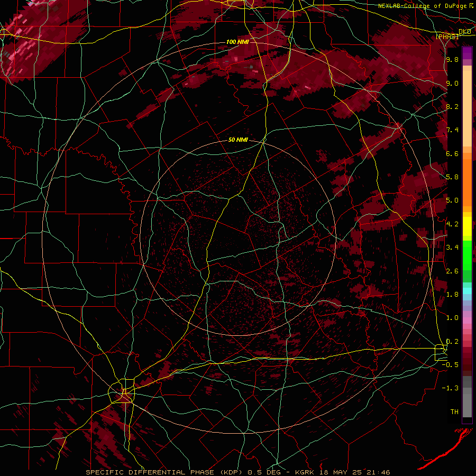Click the 7.4 value on the scale
Viewport: 476px width, 476px height.
click(x=452, y=130)
